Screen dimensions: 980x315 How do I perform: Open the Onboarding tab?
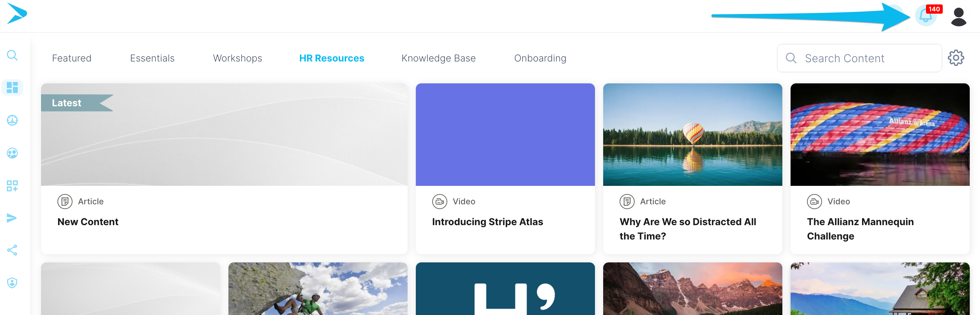[x=540, y=58]
